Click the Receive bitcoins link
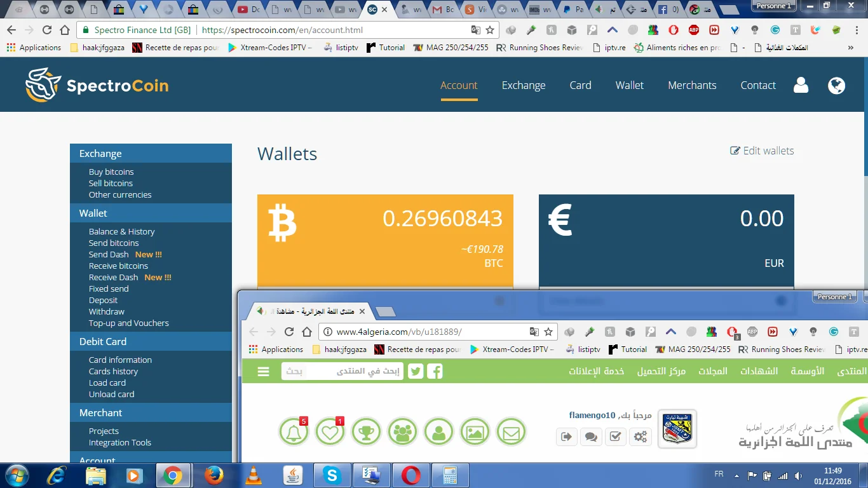868x488 pixels. coord(118,266)
